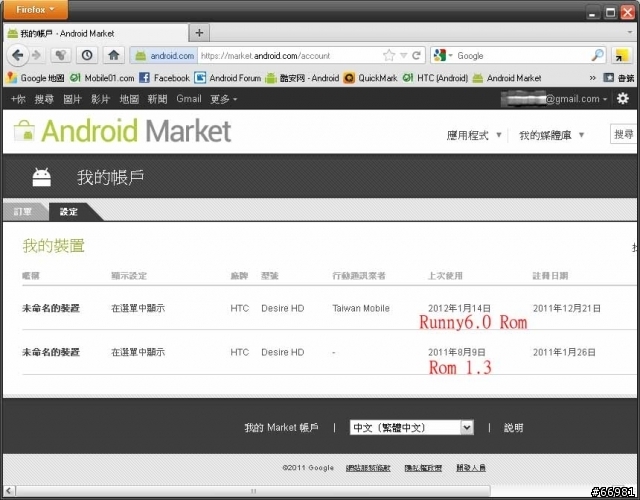Open the last footer link below 說明

tap(471, 468)
